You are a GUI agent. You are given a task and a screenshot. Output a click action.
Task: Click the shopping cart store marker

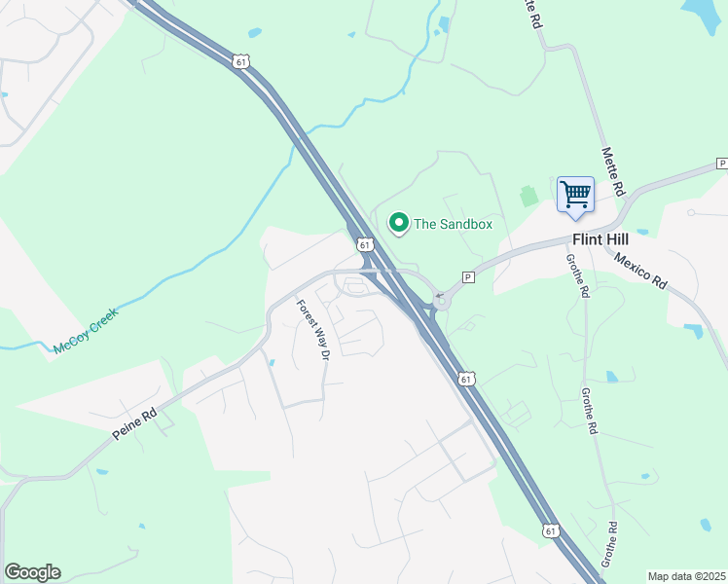tap(576, 197)
